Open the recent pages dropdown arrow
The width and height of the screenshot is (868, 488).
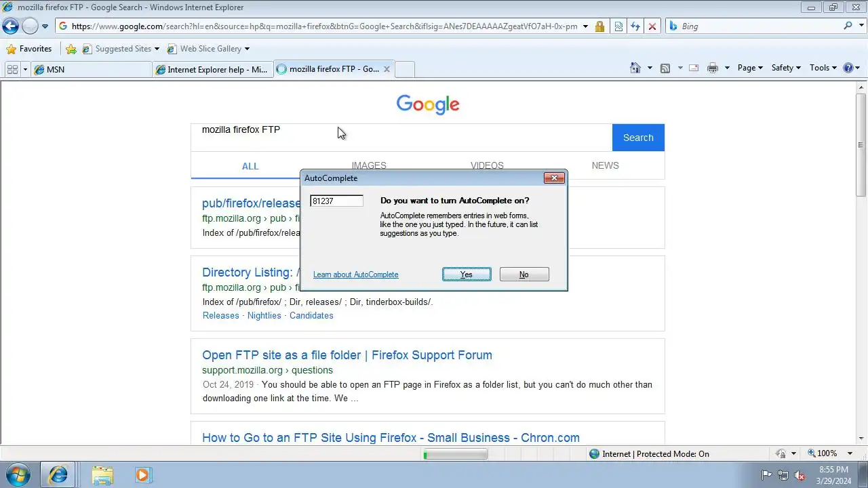(45, 26)
